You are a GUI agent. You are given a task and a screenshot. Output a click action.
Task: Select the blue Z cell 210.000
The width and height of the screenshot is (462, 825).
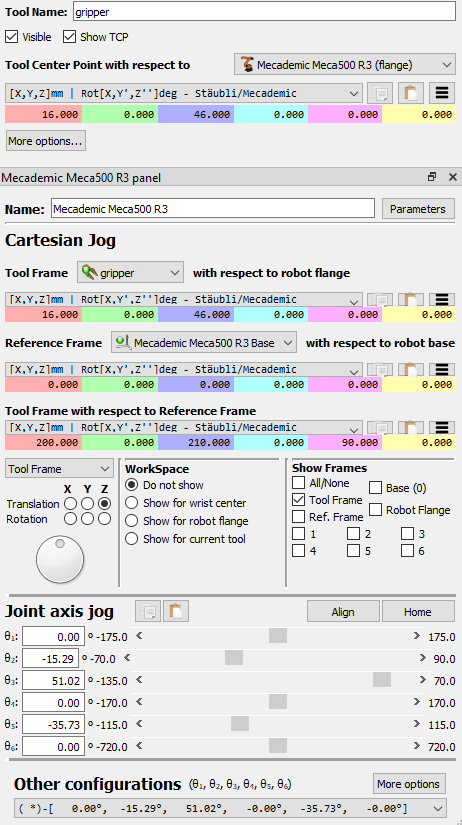tap(196, 443)
